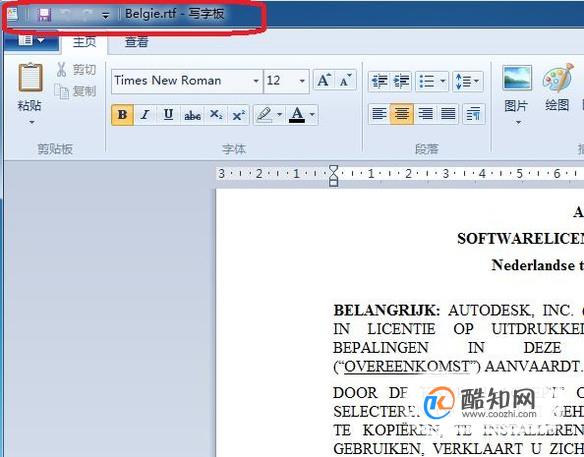584x457 pixels.
Task: Toggle bold formatting B
Action: (123, 115)
